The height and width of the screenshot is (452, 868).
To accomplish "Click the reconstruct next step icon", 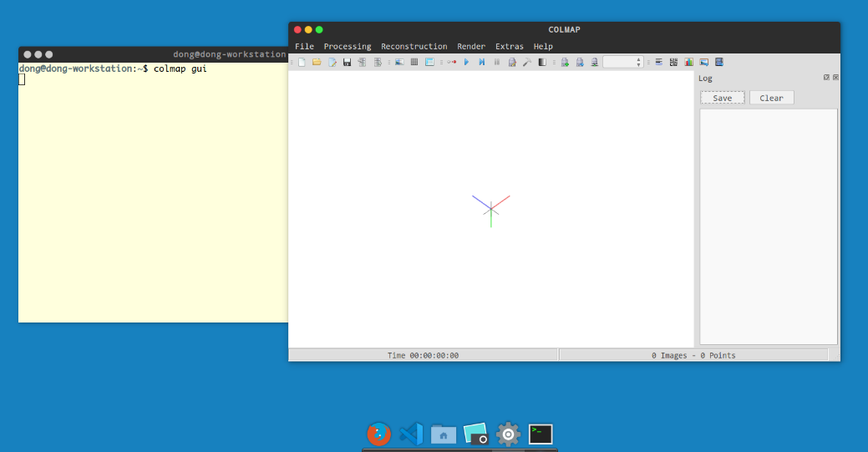I will [481, 62].
